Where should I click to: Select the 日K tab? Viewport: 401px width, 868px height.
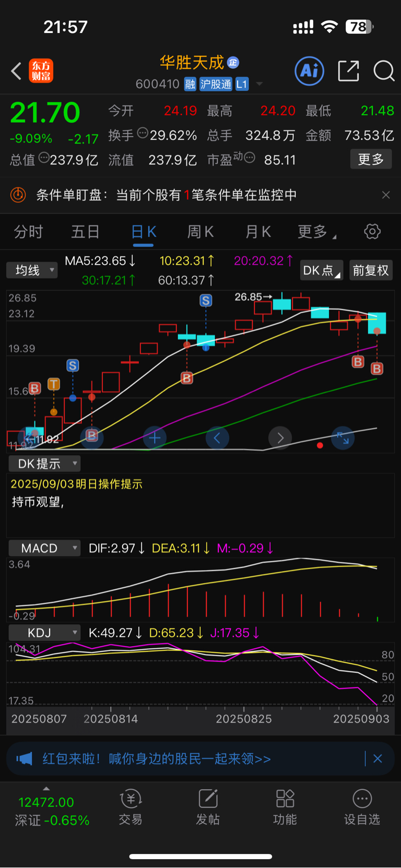(143, 232)
